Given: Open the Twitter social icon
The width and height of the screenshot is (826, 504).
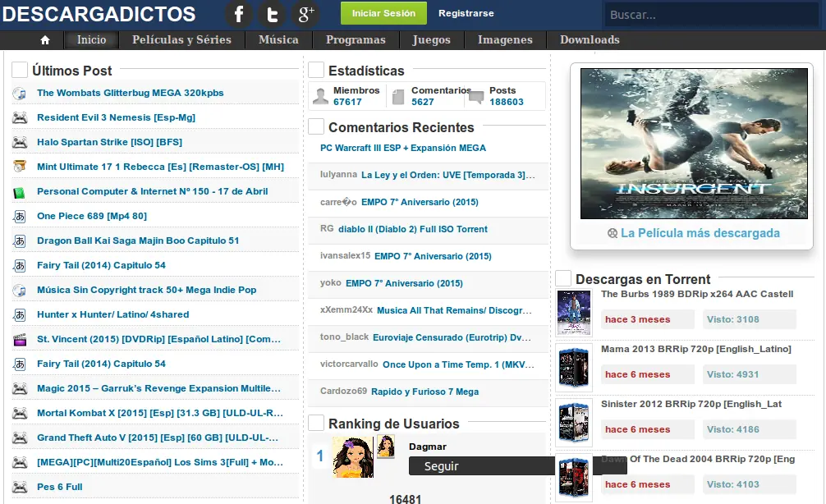Looking at the screenshot, I should [273, 14].
